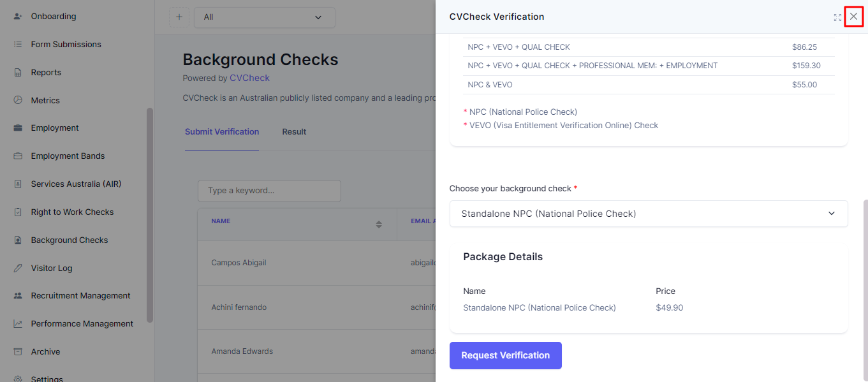Click the Visitor Log pencil icon
Viewport: 868px width, 382px height.
(18, 268)
